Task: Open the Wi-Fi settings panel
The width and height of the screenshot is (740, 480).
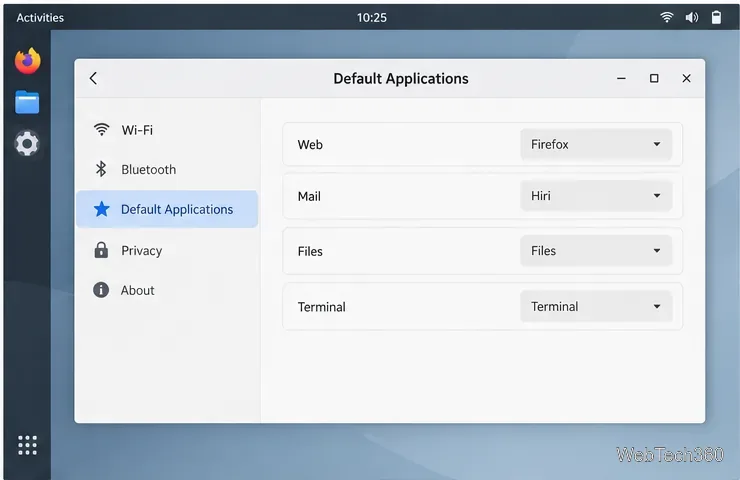Action: 167,130
